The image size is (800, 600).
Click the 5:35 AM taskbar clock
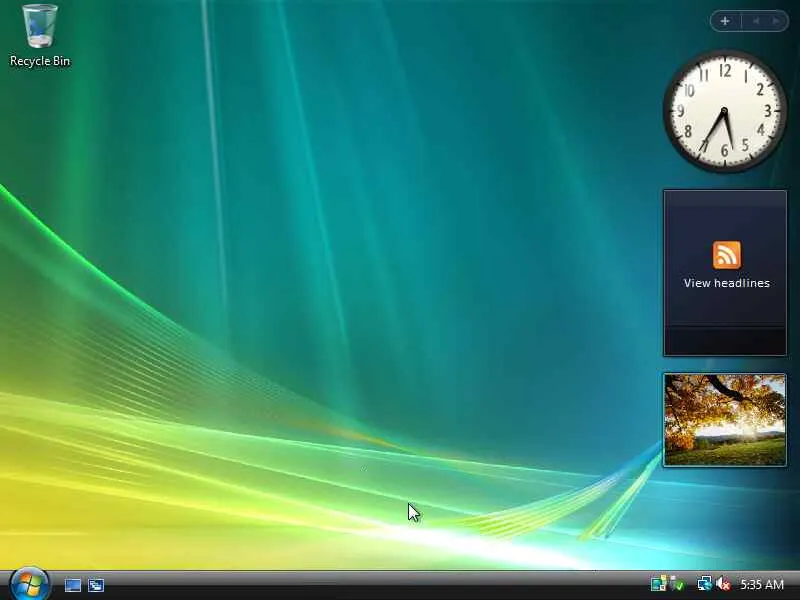pos(762,584)
